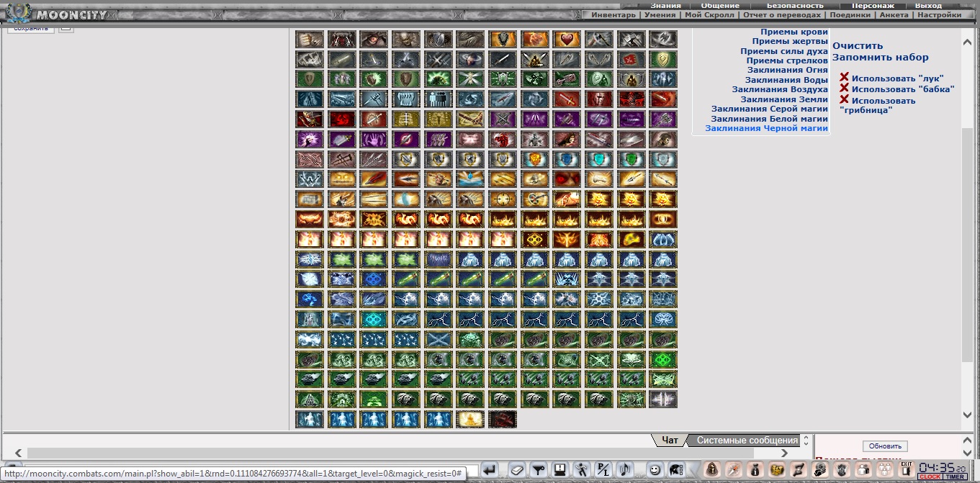Open the Персонаж menu
The width and height of the screenshot is (980, 483).
[873, 6]
